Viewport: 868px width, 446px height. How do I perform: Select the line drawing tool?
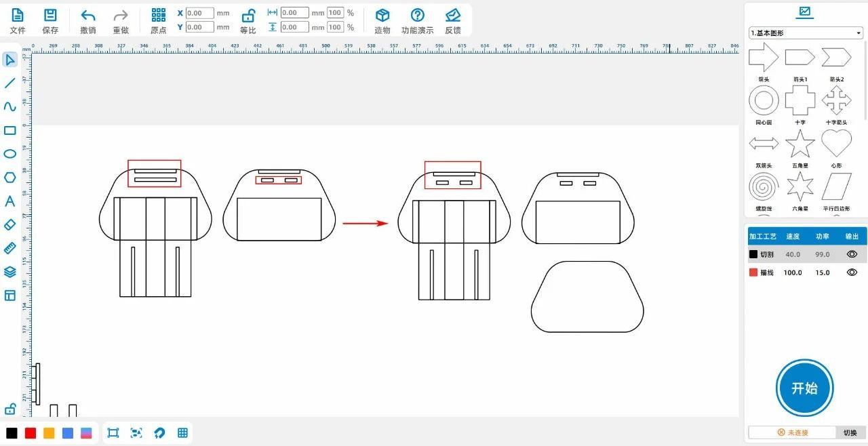click(x=9, y=83)
